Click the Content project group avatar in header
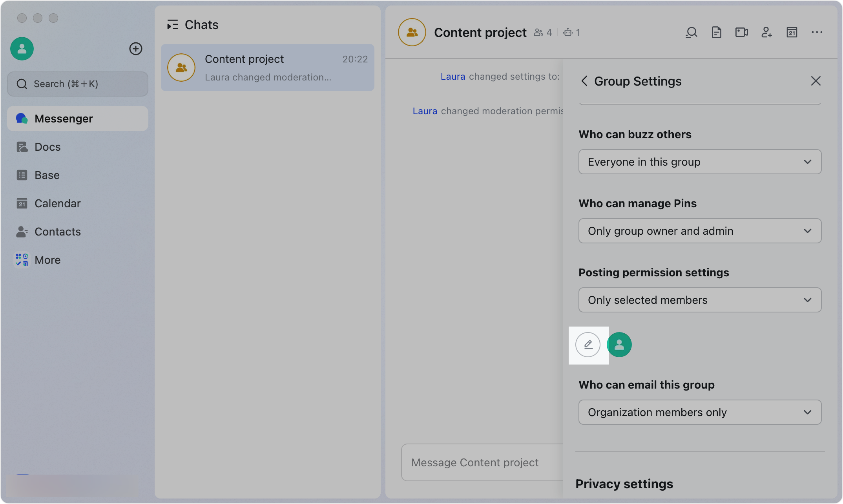Image resolution: width=843 pixels, height=504 pixels. pyautogui.click(x=412, y=32)
